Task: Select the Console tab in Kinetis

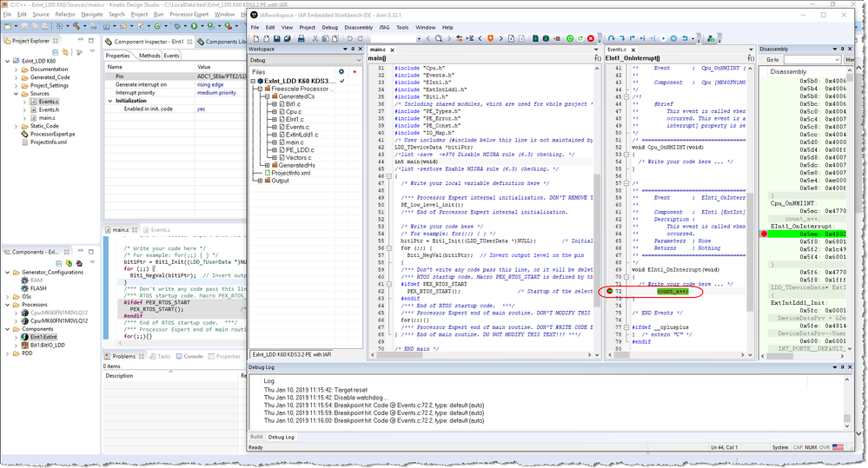Action: click(x=189, y=356)
